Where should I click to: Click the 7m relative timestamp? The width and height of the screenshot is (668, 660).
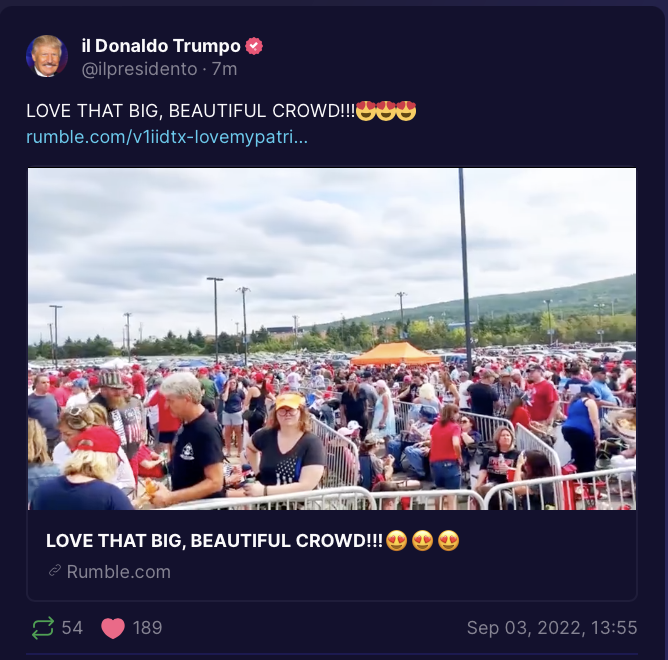click(225, 69)
